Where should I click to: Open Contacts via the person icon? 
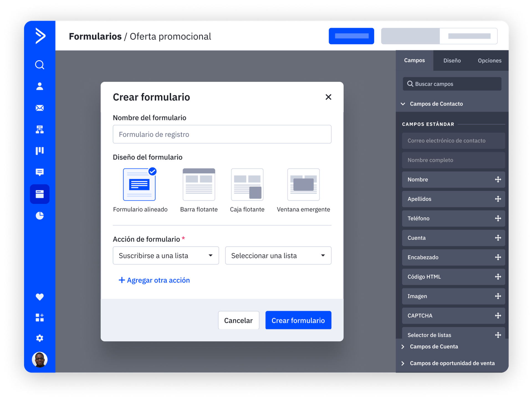40,86
